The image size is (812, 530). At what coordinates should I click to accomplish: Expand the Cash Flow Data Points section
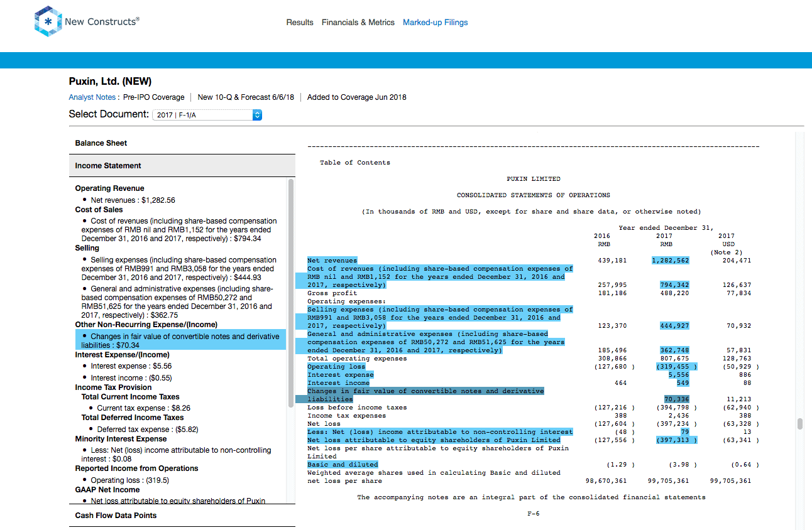(x=182, y=516)
